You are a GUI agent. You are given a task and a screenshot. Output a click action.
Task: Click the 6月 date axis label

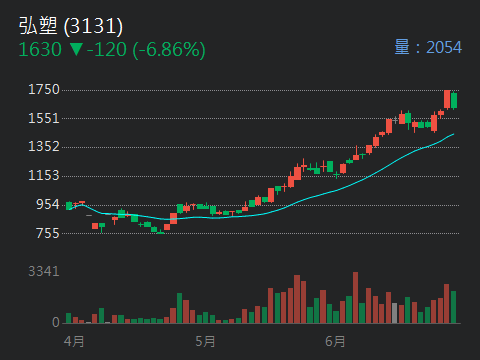pos(335,341)
